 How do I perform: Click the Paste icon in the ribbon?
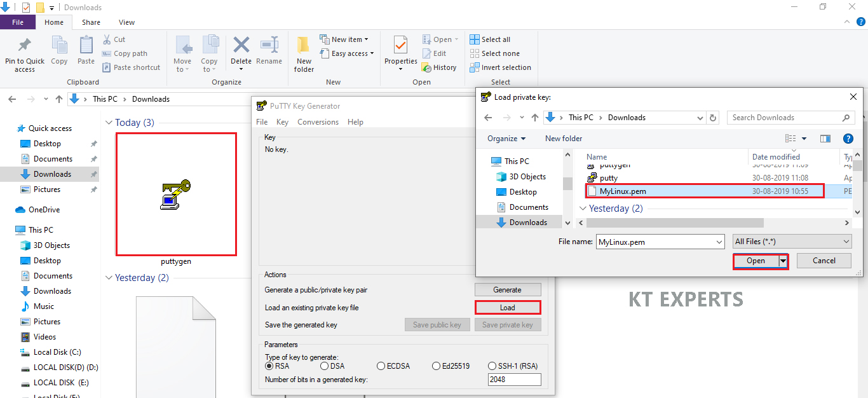tap(86, 50)
